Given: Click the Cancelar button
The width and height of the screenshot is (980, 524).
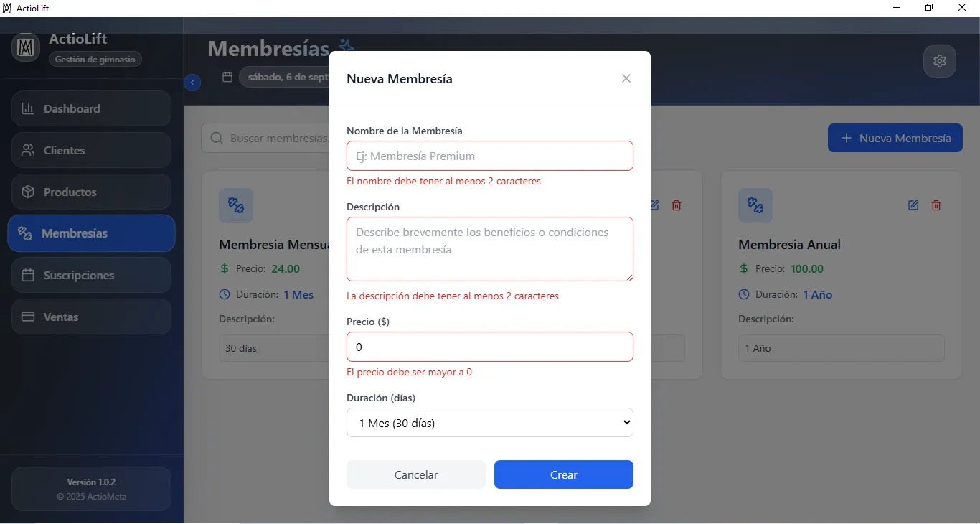Looking at the screenshot, I should coord(416,474).
